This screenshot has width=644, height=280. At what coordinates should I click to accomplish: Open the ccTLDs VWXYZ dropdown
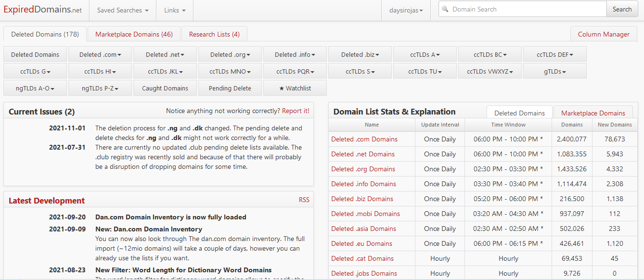490,72
